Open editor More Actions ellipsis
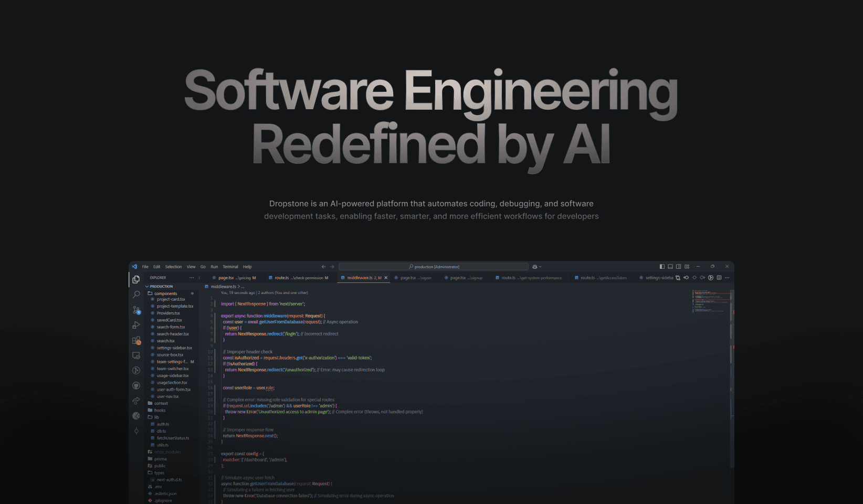Screen dimensions: 863x504 click(x=727, y=278)
